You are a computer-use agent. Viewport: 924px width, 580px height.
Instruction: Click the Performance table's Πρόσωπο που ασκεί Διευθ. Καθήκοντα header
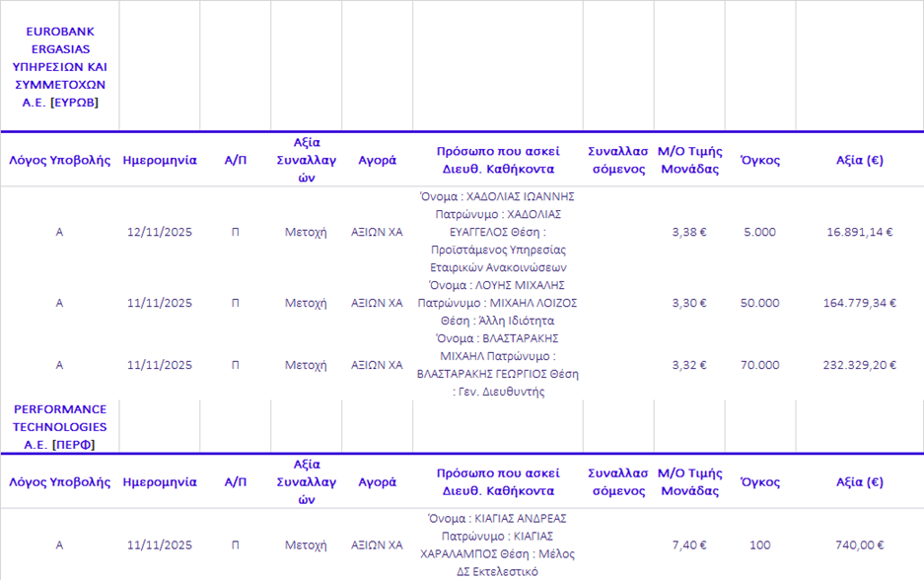point(498,482)
